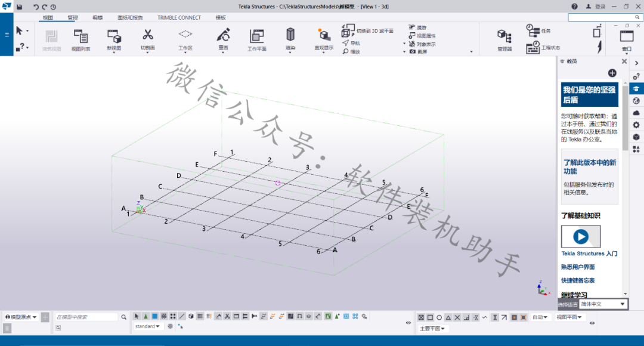Expand the side pane chevron arrow
The width and height of the screenshot is (644, 346).
[636, 63]
